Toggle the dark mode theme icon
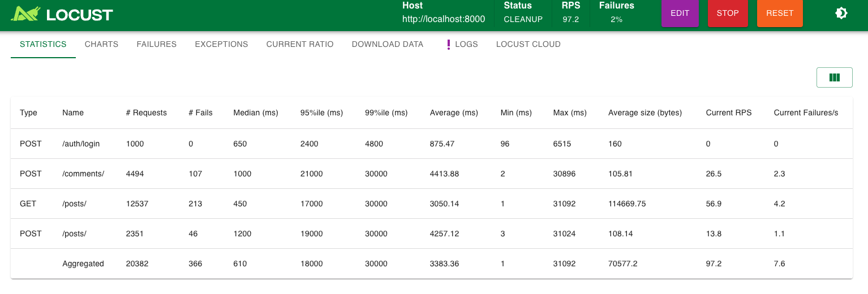 pyautogui.click(x=841, y=14)
